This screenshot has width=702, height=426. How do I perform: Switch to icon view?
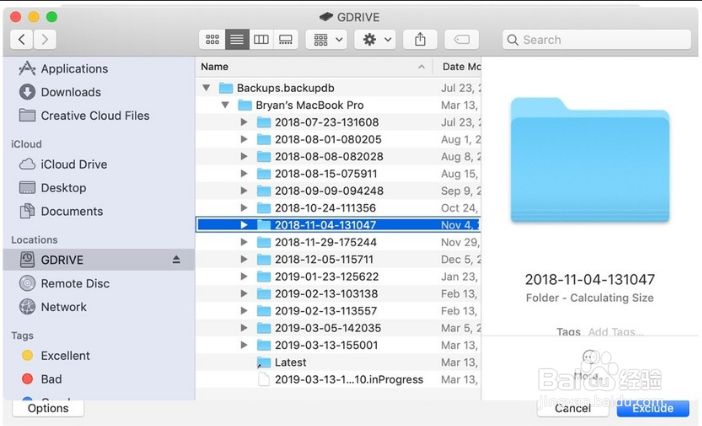[x=212, y=40]
